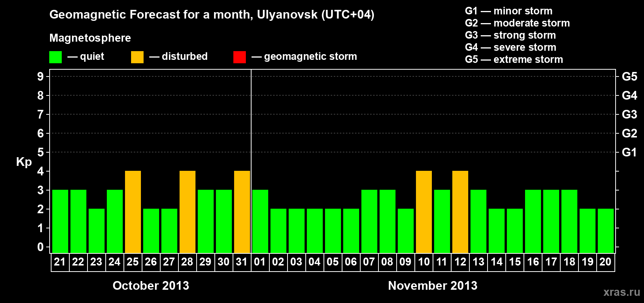The height and width of the screenshot is (303, 644).
Task: Click the G5 label on right axis
Action: (x=629, y=77)
